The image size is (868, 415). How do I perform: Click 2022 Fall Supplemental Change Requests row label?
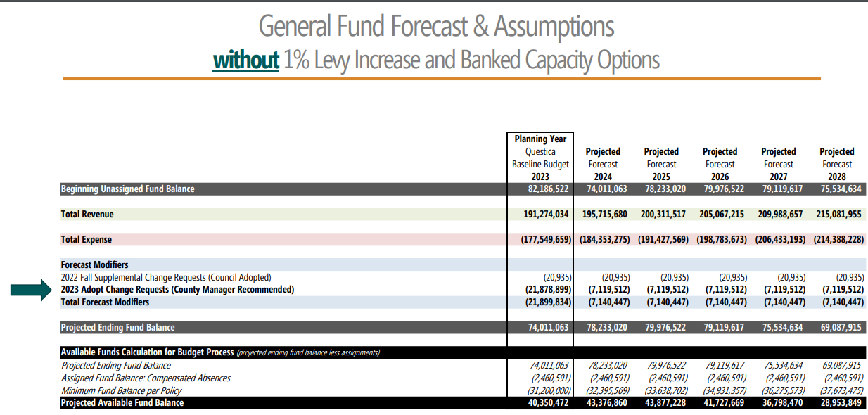(165, 277)
